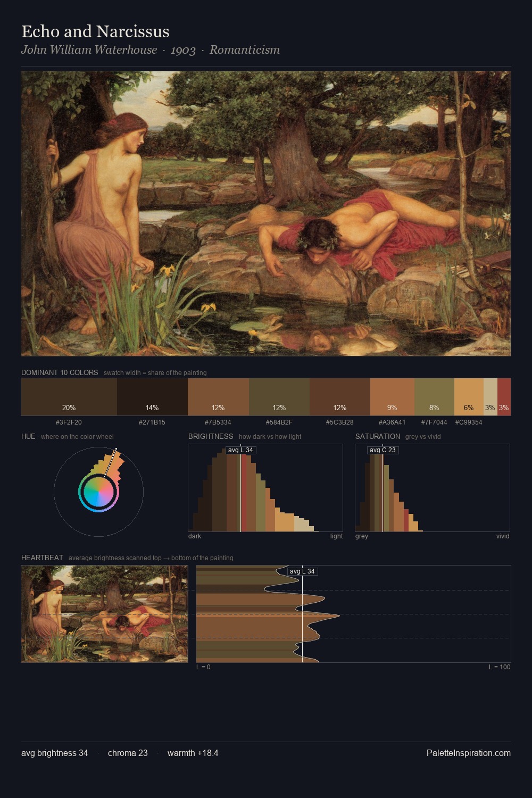Open the small painting thumbnail in Heartbeat section

tap(104, 614)
